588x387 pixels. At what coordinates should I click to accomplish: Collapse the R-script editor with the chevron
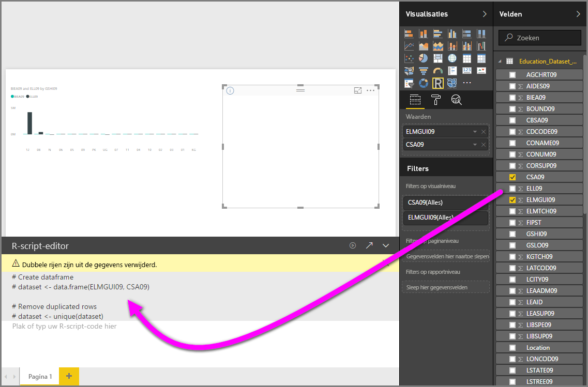coord(386,245)
